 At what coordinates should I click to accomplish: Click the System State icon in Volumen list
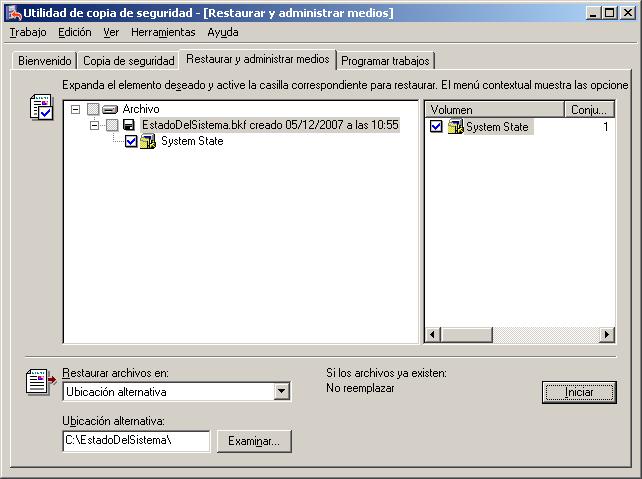pyautogui.click(x=455, y=127)
